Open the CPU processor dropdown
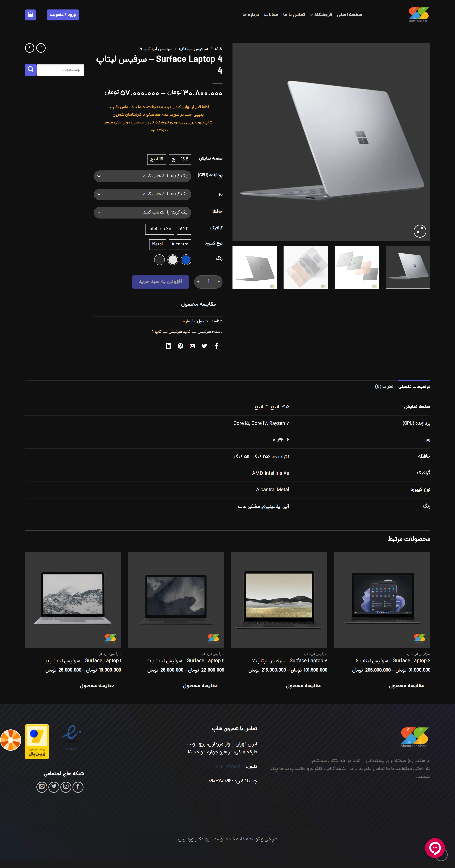This screenshot has height=868, width=455. coord(142,176)
